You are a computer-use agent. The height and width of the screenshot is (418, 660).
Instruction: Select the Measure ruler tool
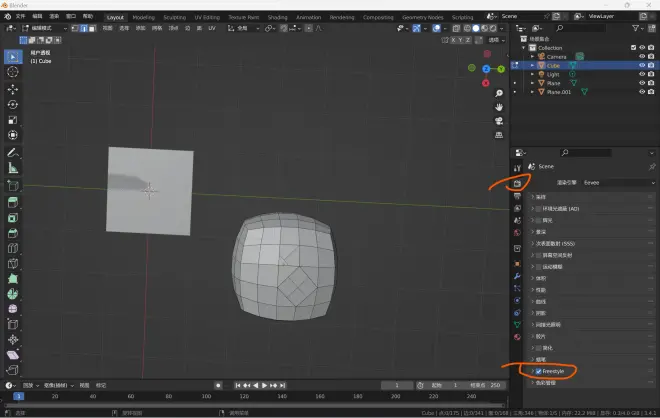[13, 168]
